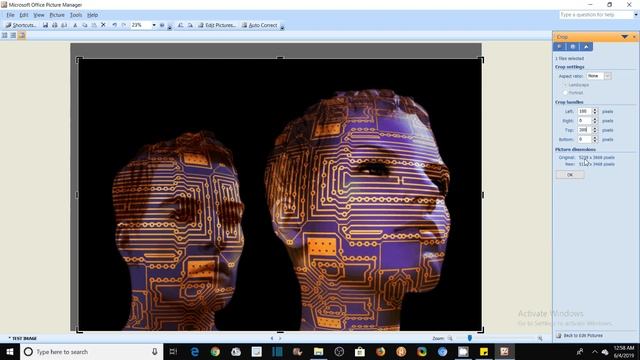Open the Crop task pane dropdown triangle

tap(624, 37)
